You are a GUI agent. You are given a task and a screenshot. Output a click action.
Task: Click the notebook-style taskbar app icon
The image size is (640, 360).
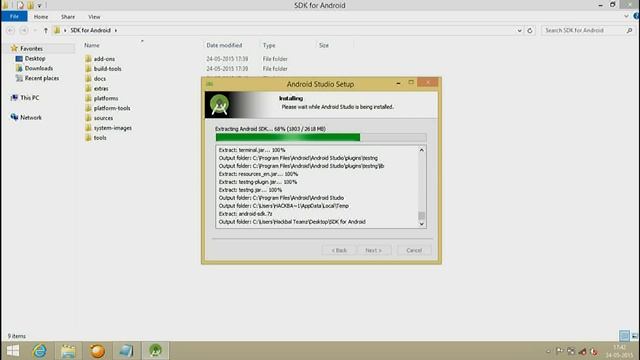126,351
